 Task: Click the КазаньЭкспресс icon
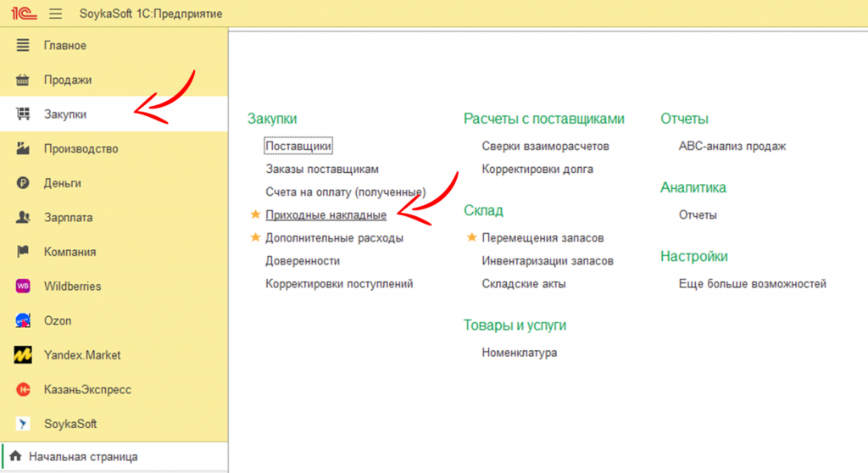pyautogui.click(x=24, y=390)
